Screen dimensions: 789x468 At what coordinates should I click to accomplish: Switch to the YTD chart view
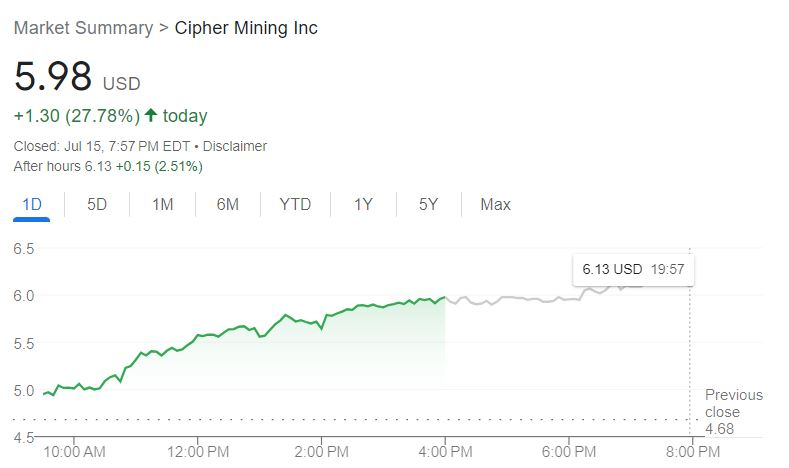coord(295,204)
